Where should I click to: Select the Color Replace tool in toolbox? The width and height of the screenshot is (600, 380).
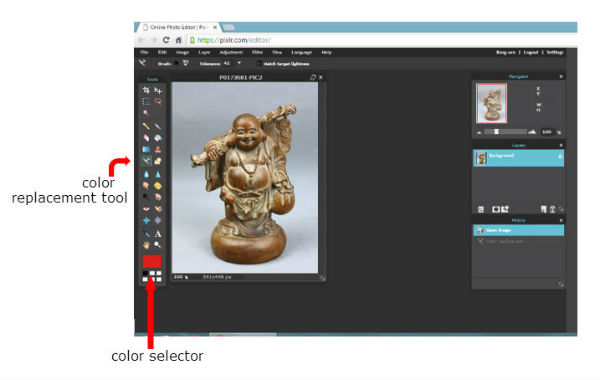146,161
